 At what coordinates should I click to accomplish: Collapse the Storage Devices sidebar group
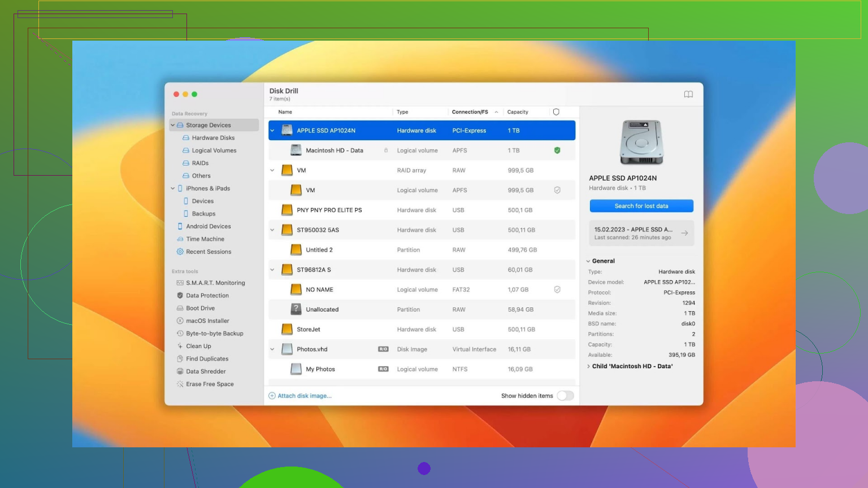(x=173, y=125)
